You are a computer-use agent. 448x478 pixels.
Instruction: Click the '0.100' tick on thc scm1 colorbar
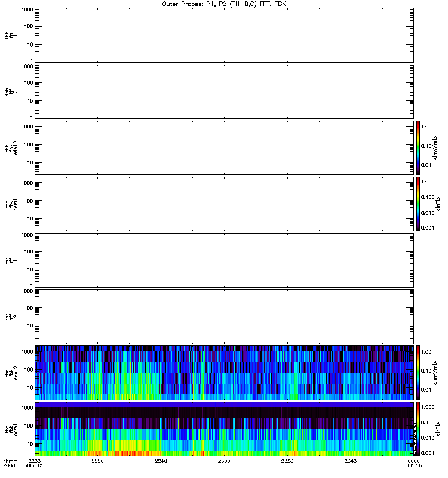[428, 422]
